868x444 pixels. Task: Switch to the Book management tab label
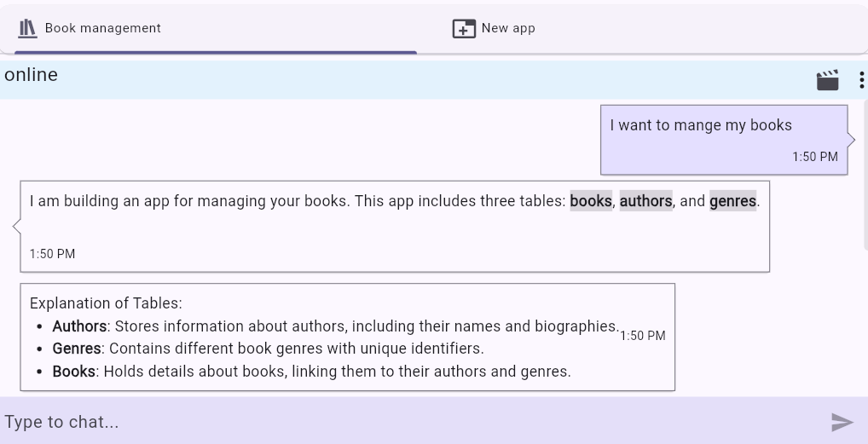(102, 28)
